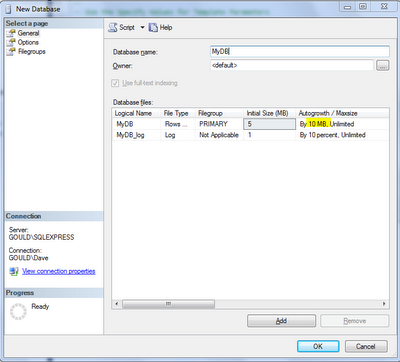This screenshot has height=362, width=400.
Task: Confirm with the OK button
Action: pos(318,346)
